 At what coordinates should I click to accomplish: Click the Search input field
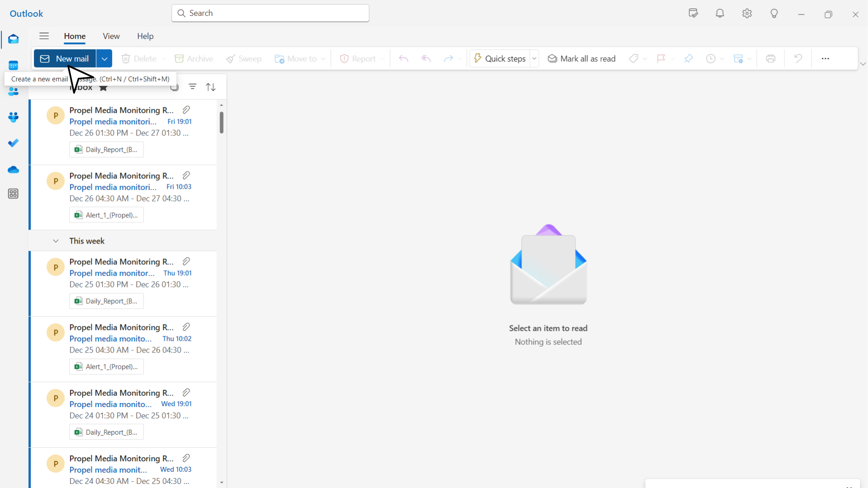270,13
